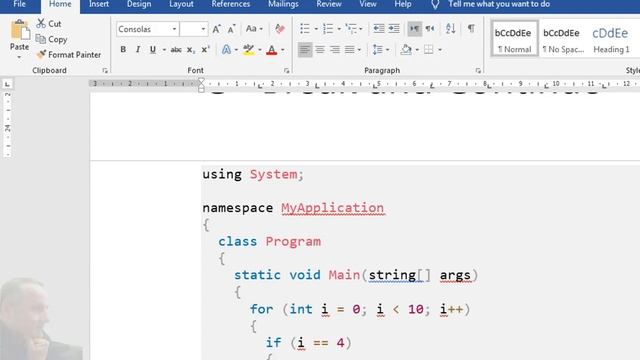
Task: Sort the selected text
Action: tap(451, 29)
